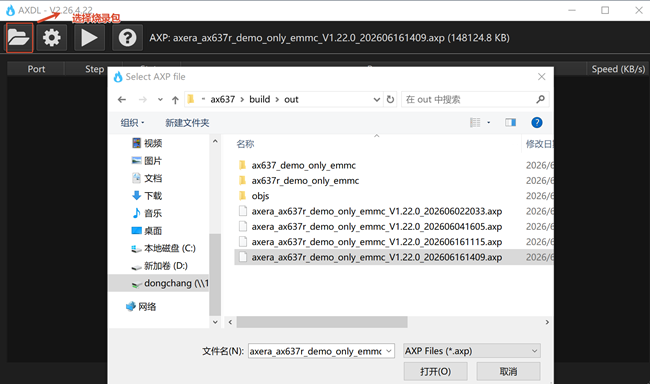Click the 取消 cancel button

pyautogui.click(x=508, y=371)
